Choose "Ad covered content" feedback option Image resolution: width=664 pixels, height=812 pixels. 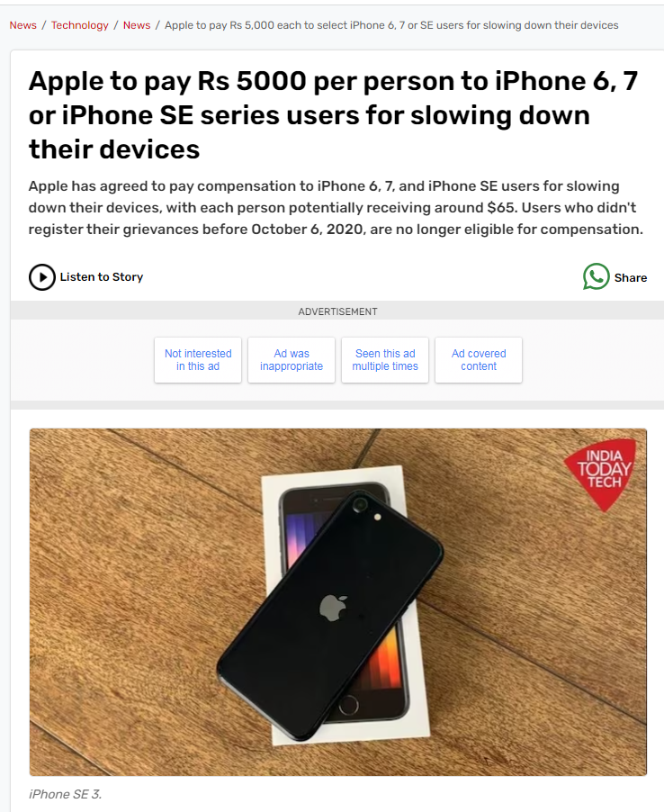(x=479, y=360)
